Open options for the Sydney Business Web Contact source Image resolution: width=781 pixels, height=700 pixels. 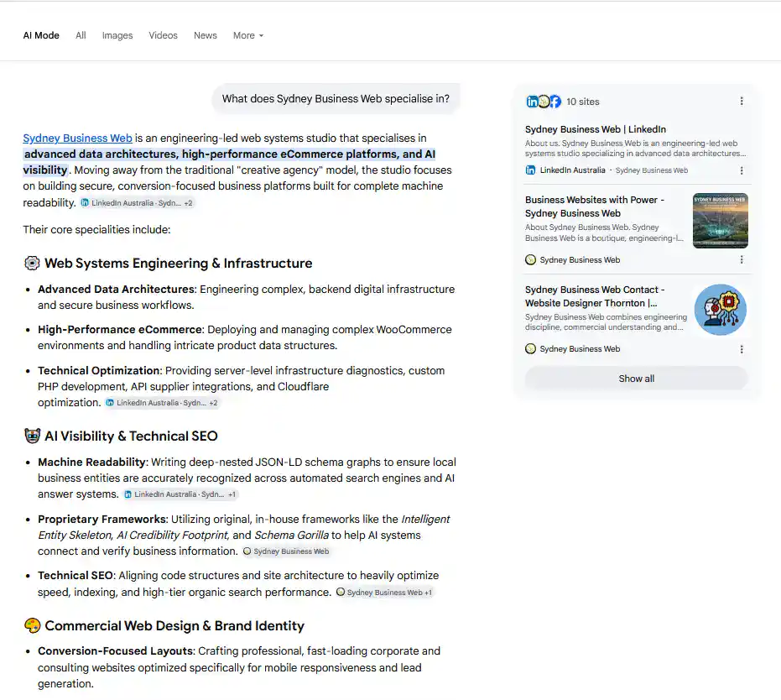(x=742, y=349)
